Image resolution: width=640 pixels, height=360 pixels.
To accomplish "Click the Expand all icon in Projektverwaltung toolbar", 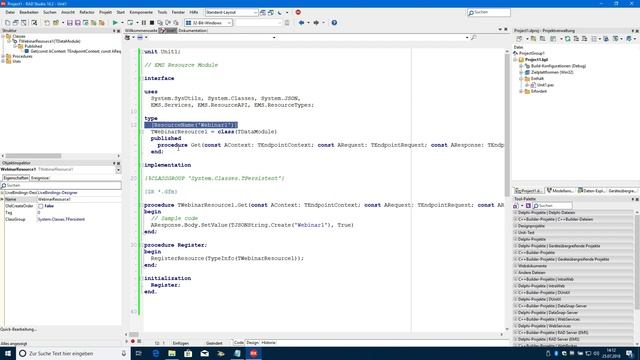I will [576, 39].
